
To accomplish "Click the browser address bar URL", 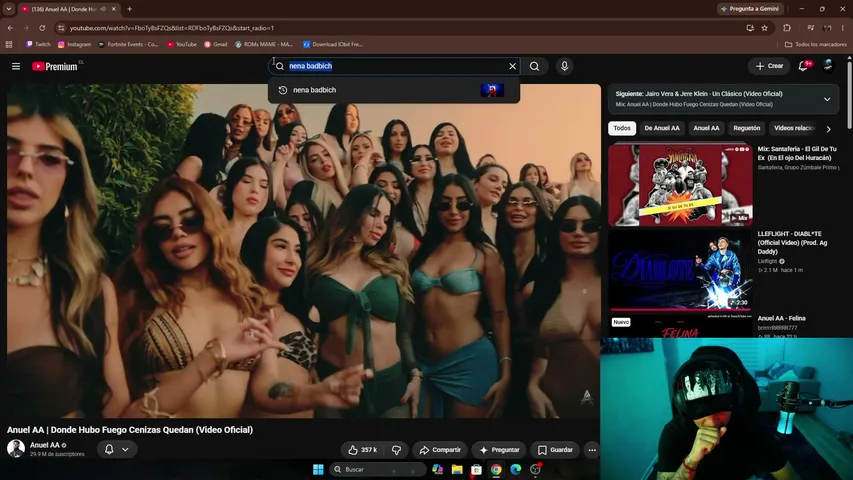I will click(x=171, y=28).
